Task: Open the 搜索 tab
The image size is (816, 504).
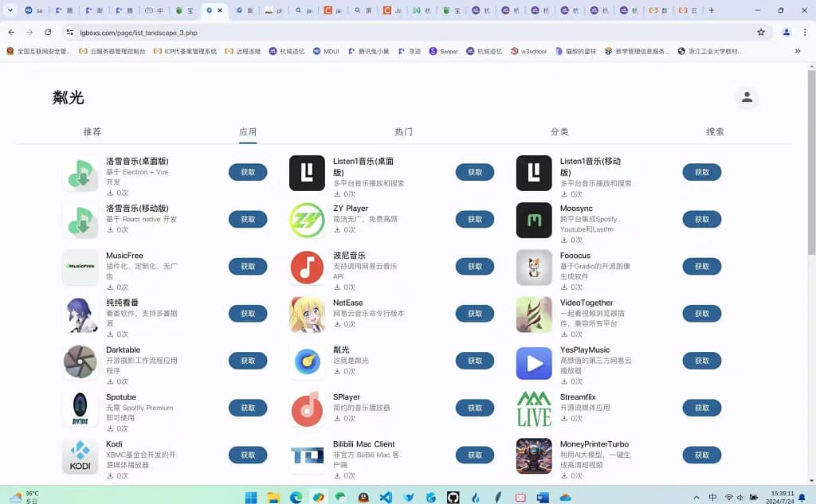Action: coord(715,132)
